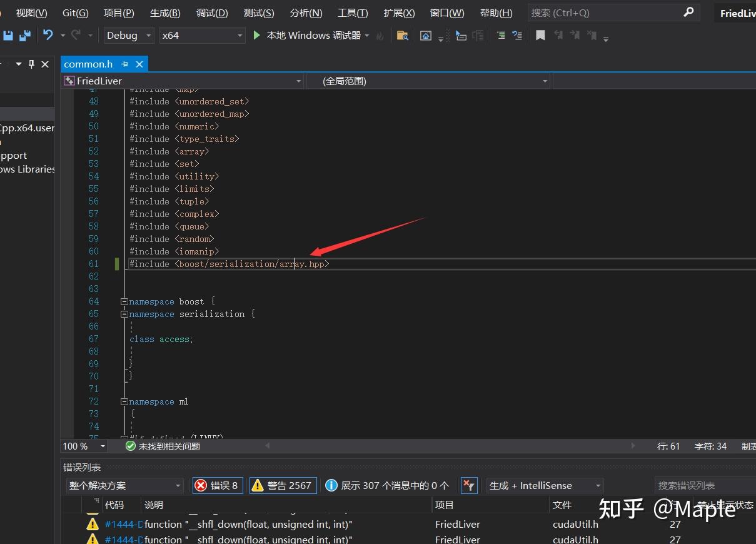The image size is (756, 544).
Task: Click the FriedLiver account button top right
Action: click(740, 13)
